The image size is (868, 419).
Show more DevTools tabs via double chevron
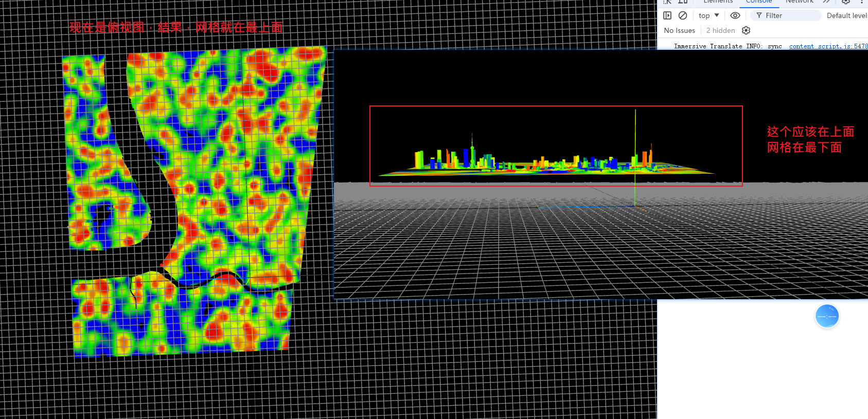point(826,2)
